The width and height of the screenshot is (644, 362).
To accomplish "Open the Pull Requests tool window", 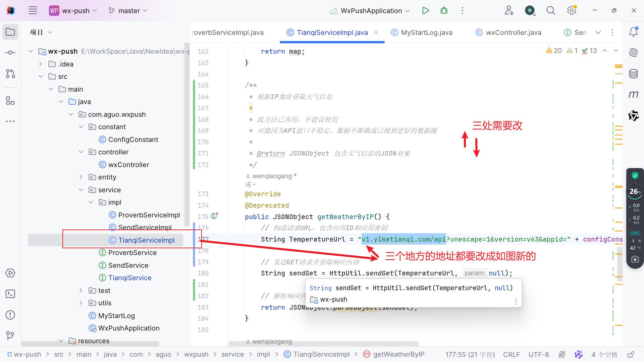I will 10,73.
